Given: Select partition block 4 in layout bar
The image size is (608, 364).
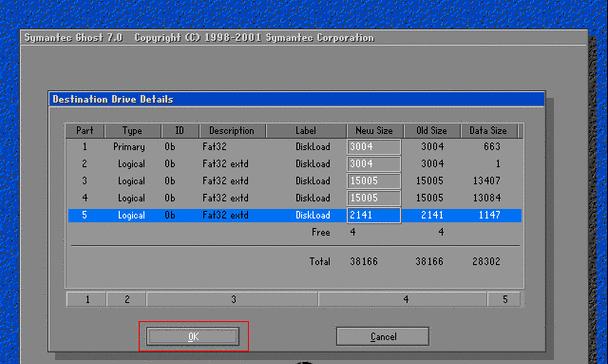Looking at the screenshot, I should (x=403, y=300).
